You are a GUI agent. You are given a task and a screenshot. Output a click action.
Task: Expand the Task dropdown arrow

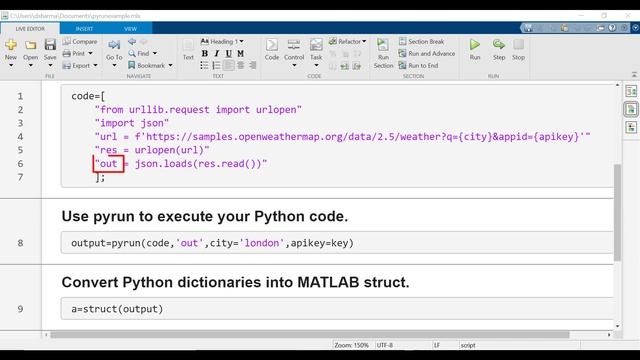[x=316, y=66]
